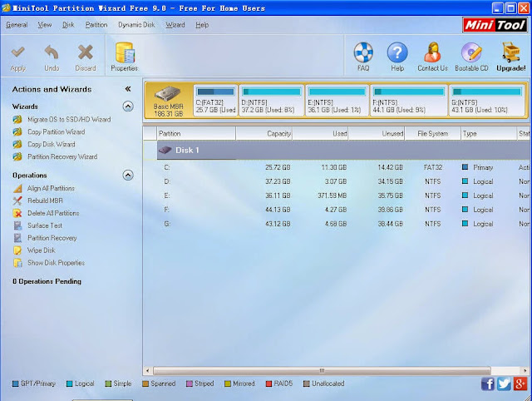Click Rebuild MBR operation
The image size is (532, 401).
point(45,200)
